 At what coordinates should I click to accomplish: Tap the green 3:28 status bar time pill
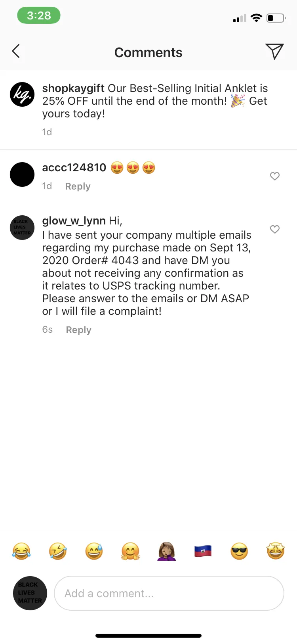[x=39, y=16]
